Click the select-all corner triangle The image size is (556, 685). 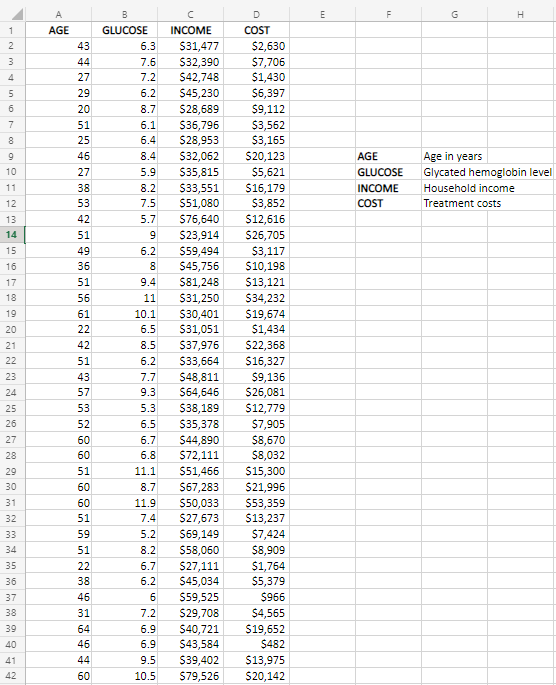pos(17,14)
